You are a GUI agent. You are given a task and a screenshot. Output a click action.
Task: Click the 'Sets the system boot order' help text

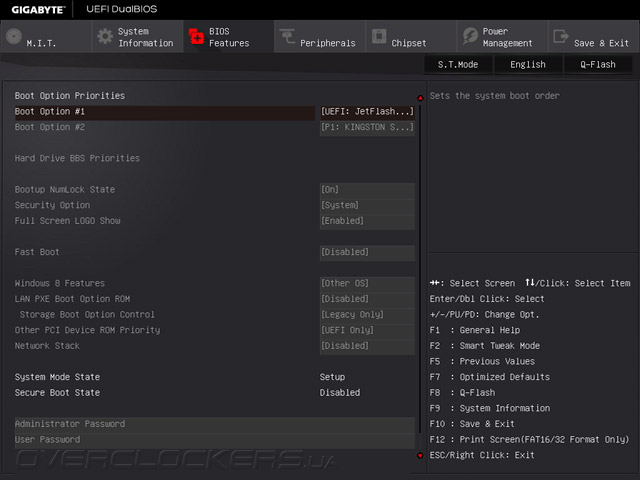tap(495, 96)
